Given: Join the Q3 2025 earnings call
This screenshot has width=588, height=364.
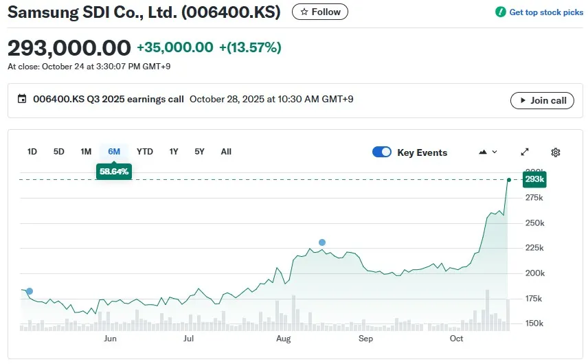Looking at the screenshot, I should pos(542,100).
